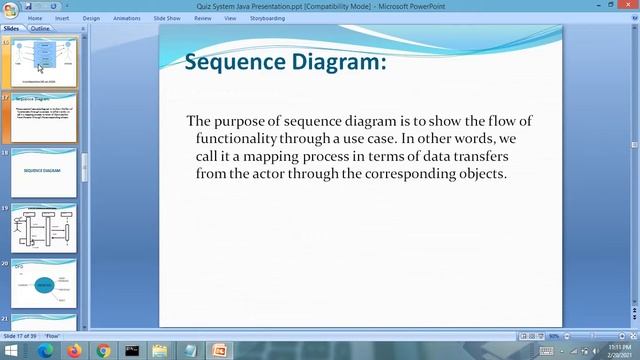Select the Slides pane tab
The image size is (640, 360).
pyautogui.click(x=11, y=29)
